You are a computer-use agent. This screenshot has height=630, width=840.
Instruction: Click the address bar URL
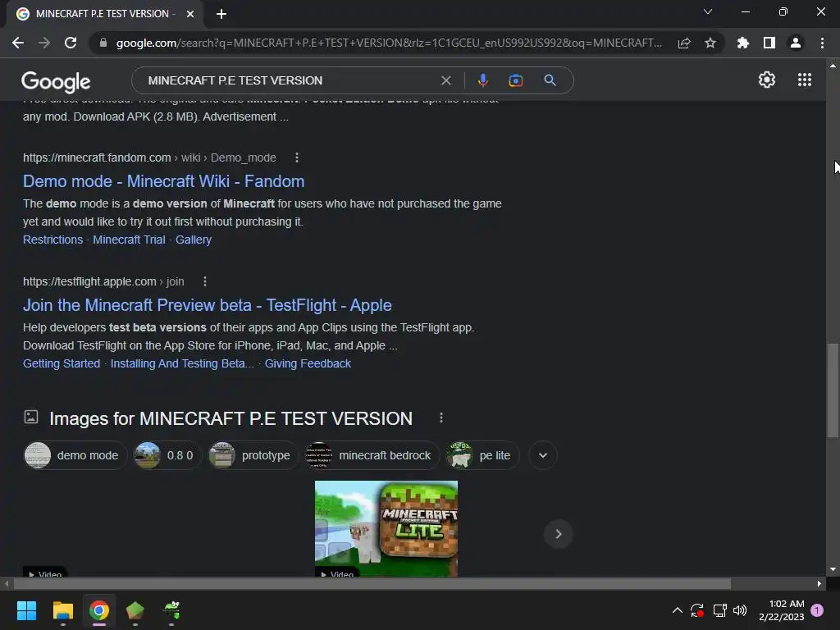click(x=388, y=43)
